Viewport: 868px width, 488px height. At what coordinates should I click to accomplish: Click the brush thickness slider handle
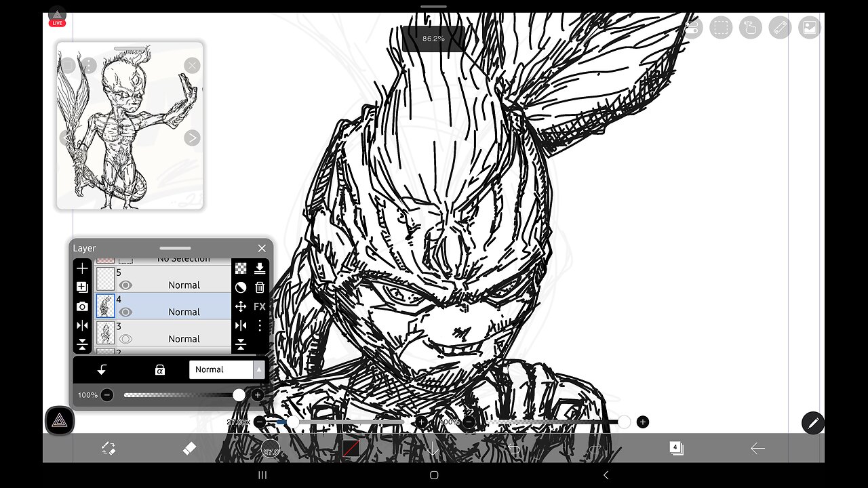293,422
